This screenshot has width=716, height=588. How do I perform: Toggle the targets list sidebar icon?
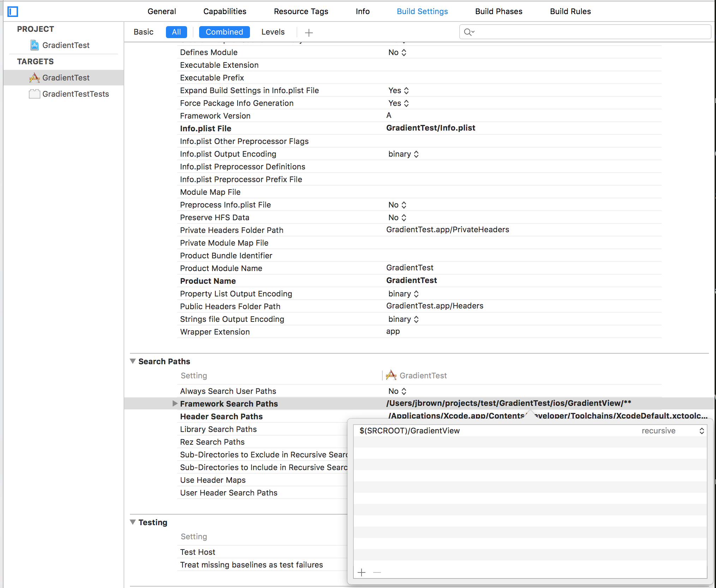pos(13,12)
